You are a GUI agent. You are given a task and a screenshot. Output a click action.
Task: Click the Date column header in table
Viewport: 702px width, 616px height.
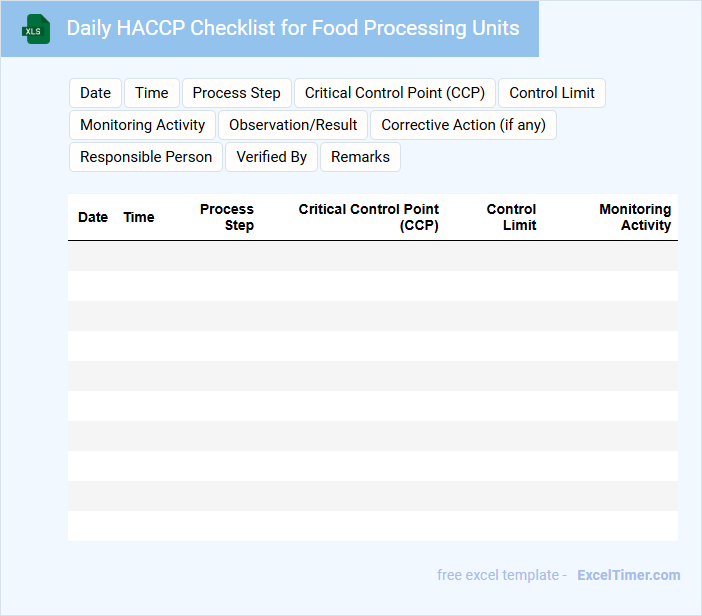pos(93,217)
